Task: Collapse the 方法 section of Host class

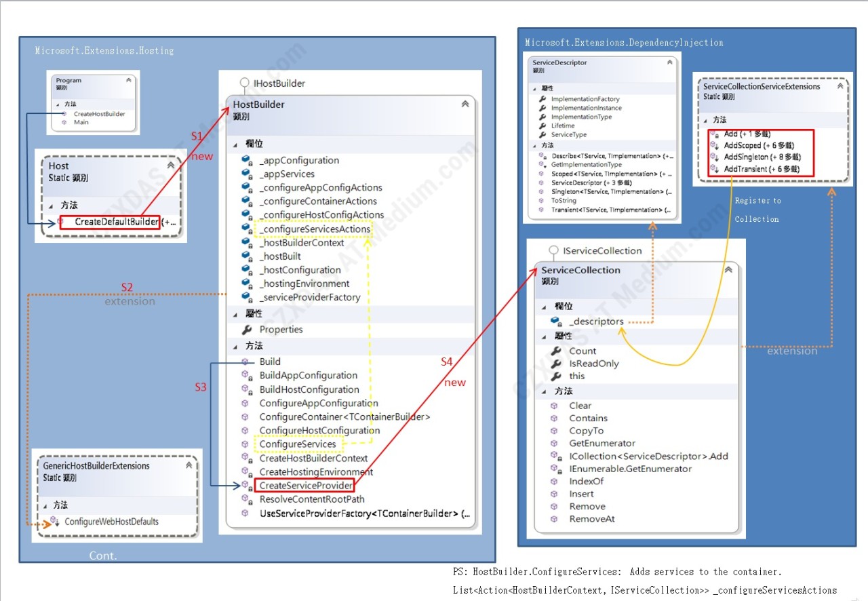Action: [52, 206]
